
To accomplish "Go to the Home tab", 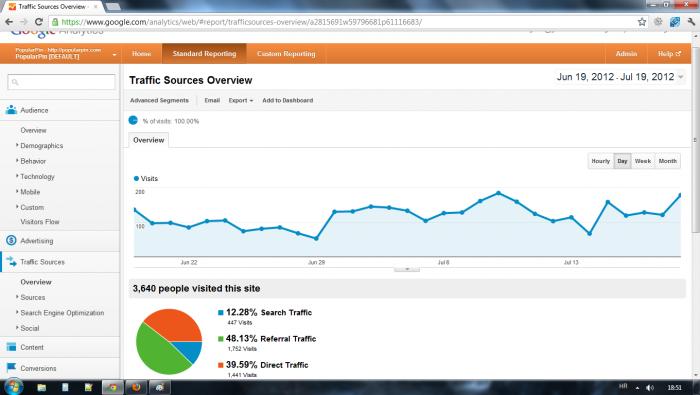I will click(x=142, y=54).
